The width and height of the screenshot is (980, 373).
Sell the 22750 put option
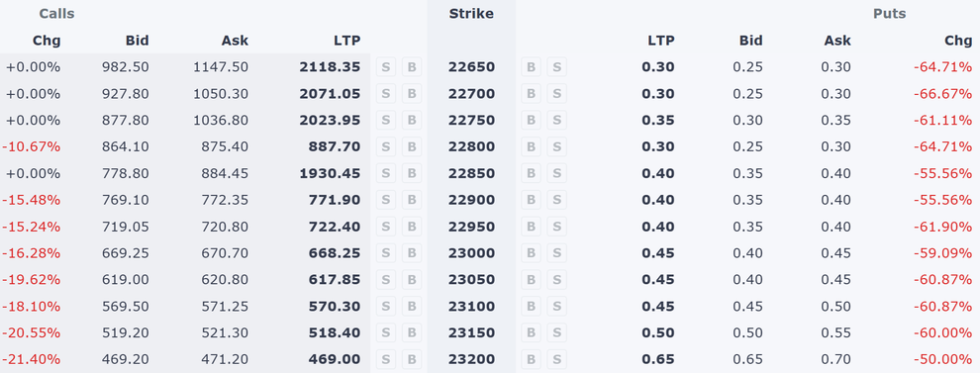557,120
